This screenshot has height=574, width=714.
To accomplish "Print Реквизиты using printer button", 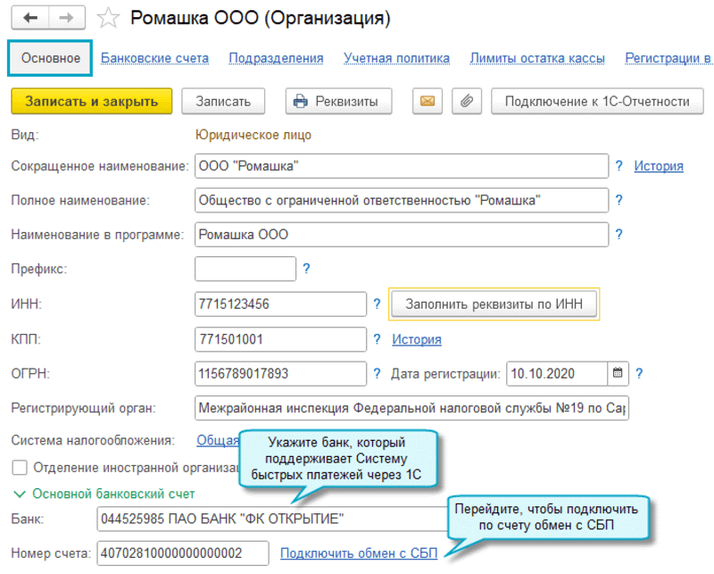I will pyautogui.click(x=338, y=101).
